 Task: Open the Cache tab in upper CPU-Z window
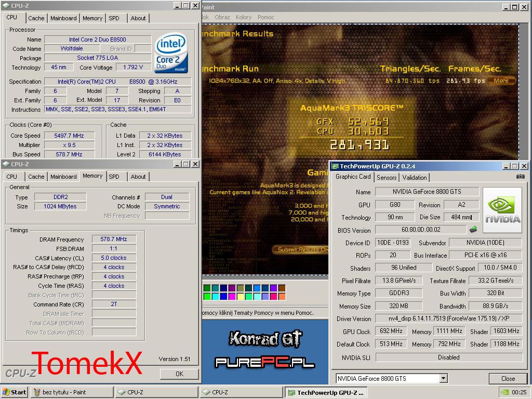pyautogui.click(x=36, y=18)
